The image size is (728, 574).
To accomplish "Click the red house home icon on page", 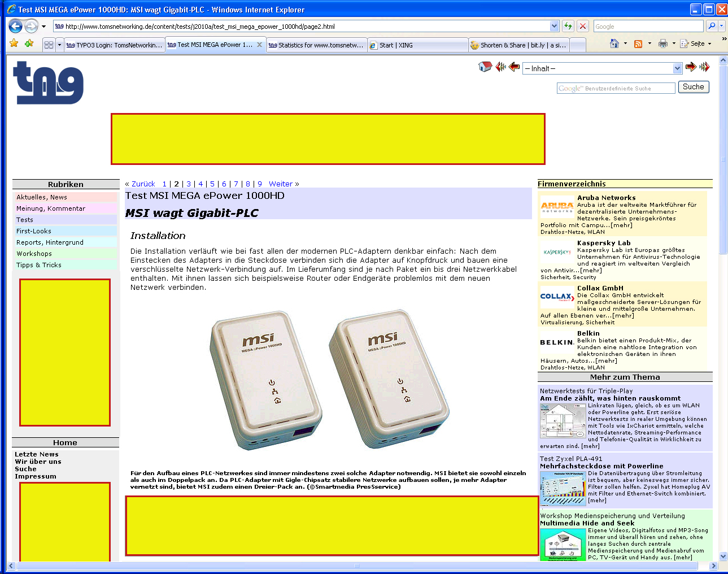I will tap(485, 67).
